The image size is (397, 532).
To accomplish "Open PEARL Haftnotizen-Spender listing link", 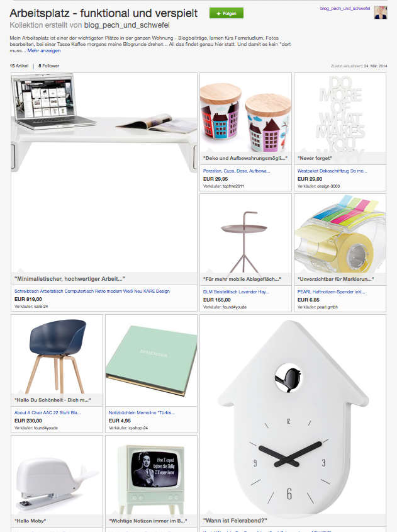I will click(x=331, y=291).
